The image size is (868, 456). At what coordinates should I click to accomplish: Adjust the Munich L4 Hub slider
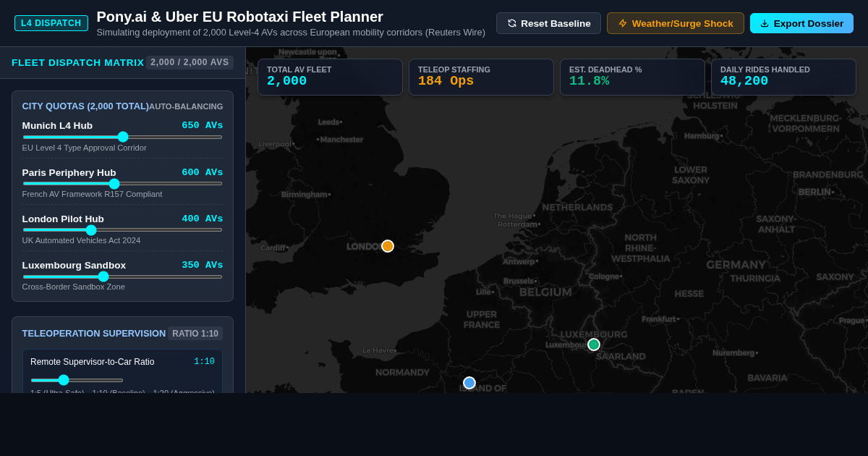click(x=122, y=137)
